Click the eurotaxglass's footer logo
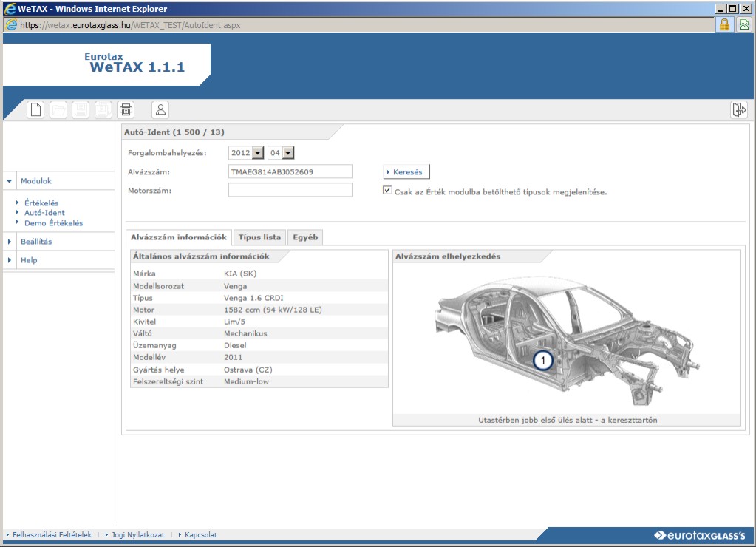 coord(700,535)
